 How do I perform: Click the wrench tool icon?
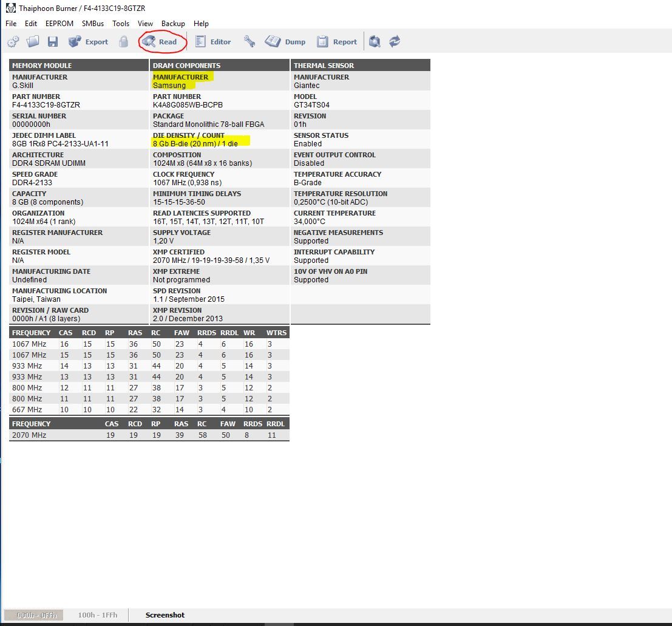(x=249, y=41)
